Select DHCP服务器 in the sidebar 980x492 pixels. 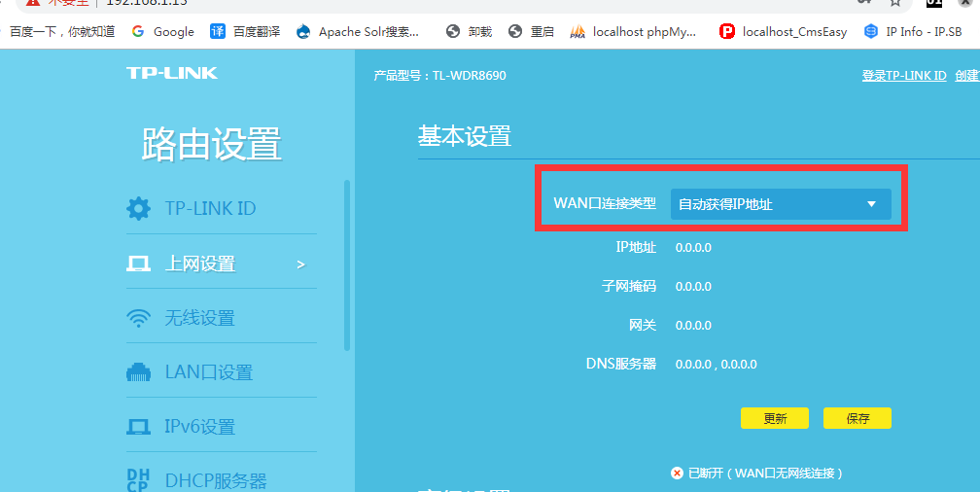pyautogui.click(x=216, y=480)
